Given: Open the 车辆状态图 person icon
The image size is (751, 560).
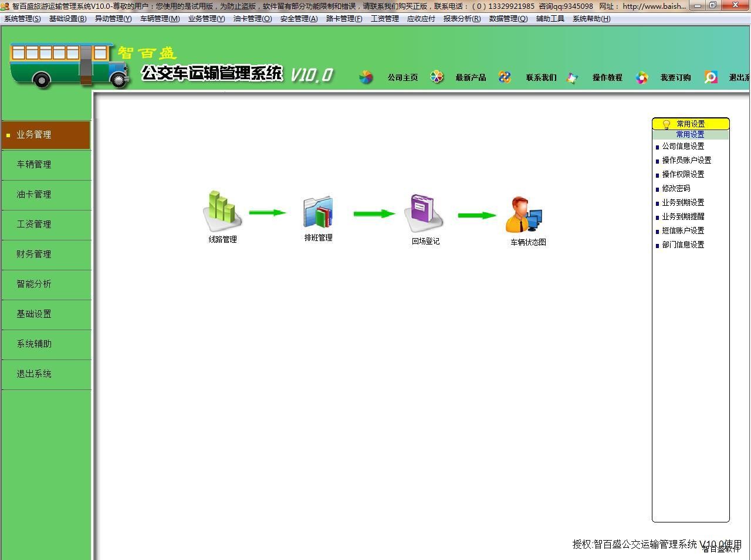Looking at the screenshot, I should (x=525, y=215).
